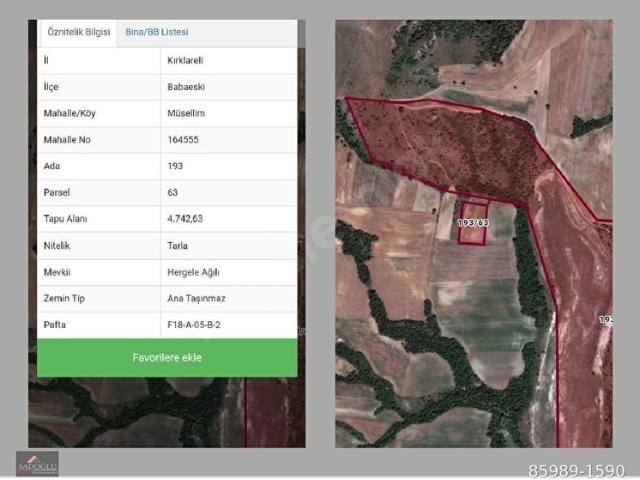
Task: Click the Sadoğlu logo thumbnail
Action: coord(37,464)
